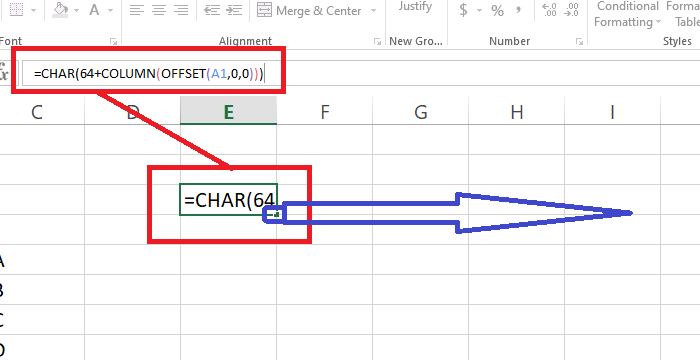
Task: Decrease decimal places shown
Action: click(x=571, y=10)
